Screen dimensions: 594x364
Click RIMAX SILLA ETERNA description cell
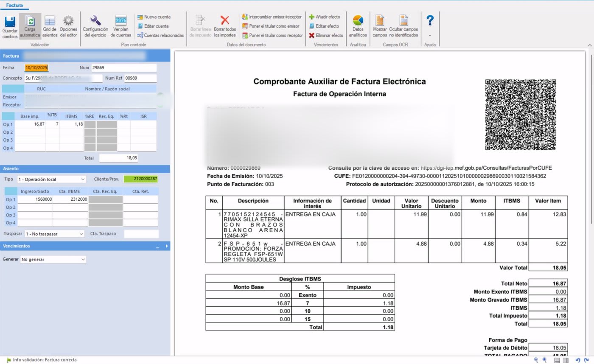[x=254, y=224]
